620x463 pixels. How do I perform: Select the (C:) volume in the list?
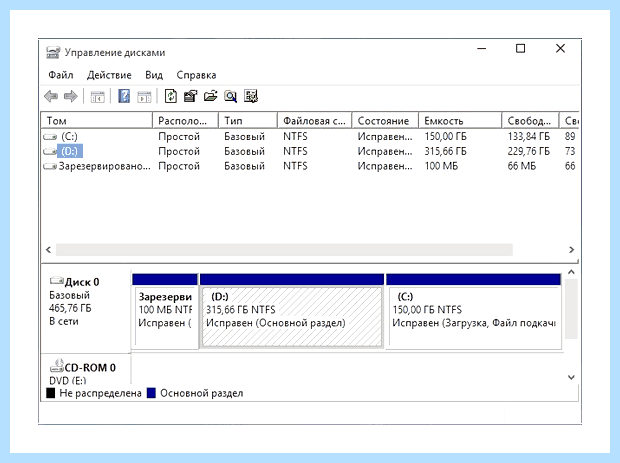(70, 136)
